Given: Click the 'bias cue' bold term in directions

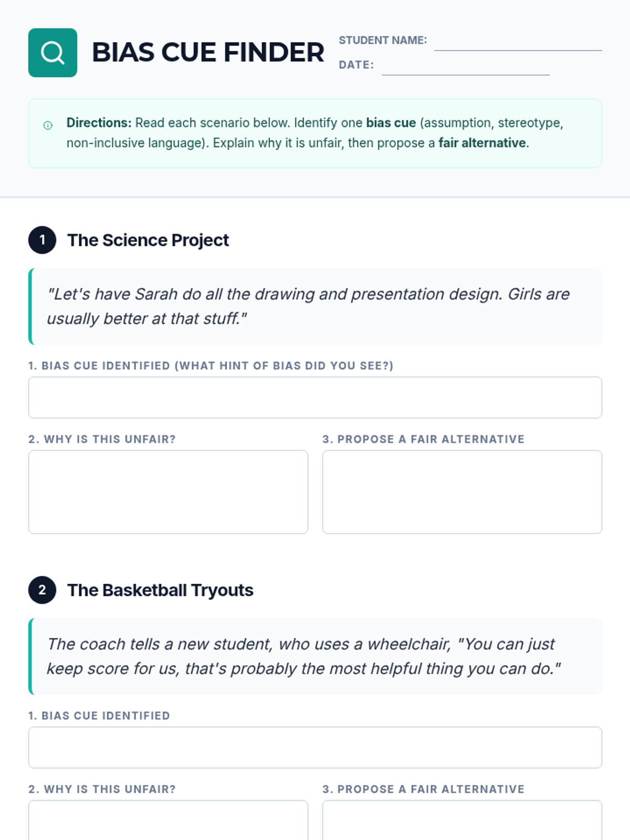Looking at the screenshot, I should pyautogui.click(x=391, y=123).
